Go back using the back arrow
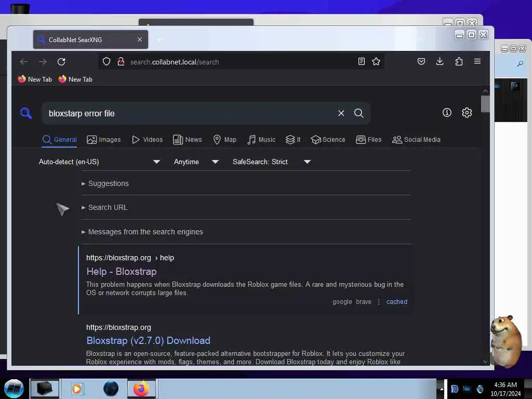This screenshot has height=399, width=532. [x=24, y=62]
